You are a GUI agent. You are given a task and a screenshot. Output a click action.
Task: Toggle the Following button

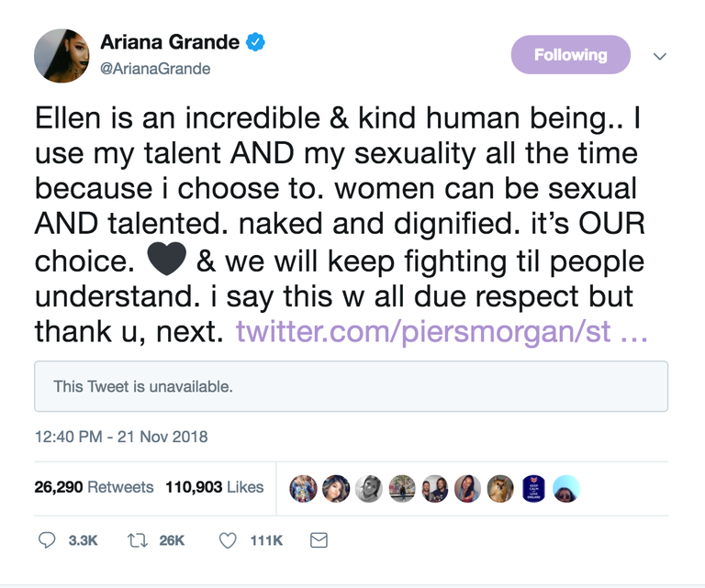[x=571, y=55]
